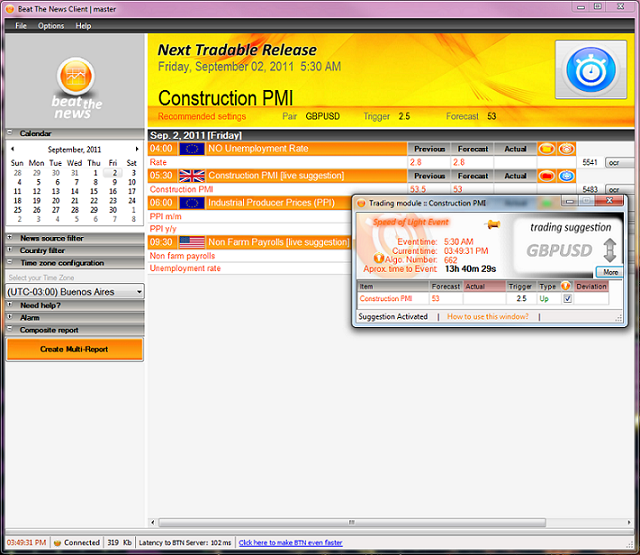Image resolution: width=640 pixels, height=555 pixels.
Task: Expand Country filter panel
Action: (x=10, y=249)
